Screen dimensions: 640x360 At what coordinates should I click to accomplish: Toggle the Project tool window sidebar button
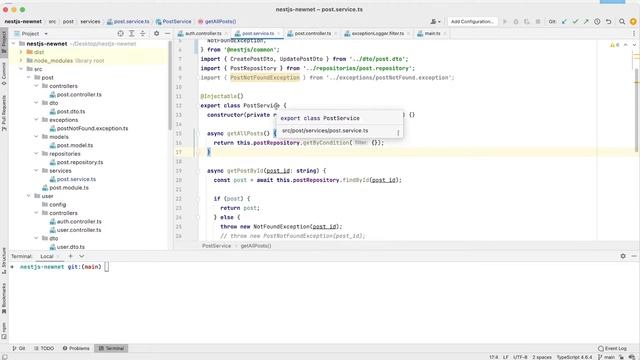click(4, 43)
